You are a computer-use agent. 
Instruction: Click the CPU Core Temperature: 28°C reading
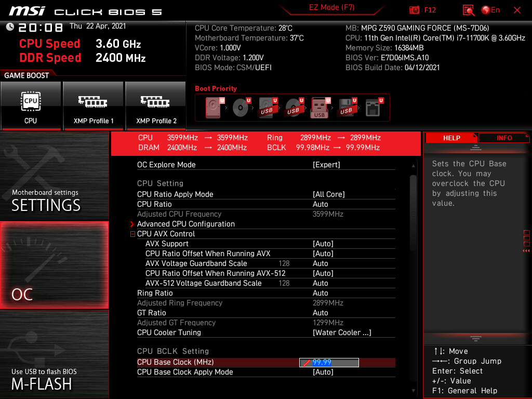tap(244, 28)
